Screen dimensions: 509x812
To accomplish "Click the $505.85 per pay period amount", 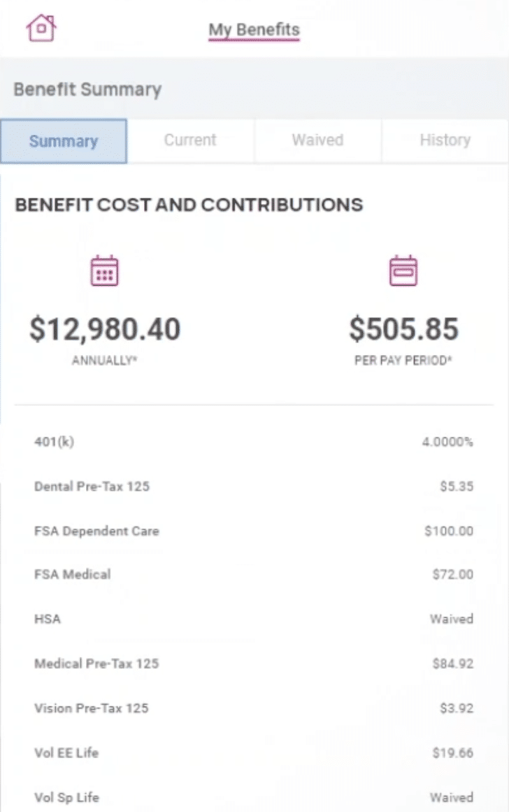I will pyautogui.click(x=403, y=328).
